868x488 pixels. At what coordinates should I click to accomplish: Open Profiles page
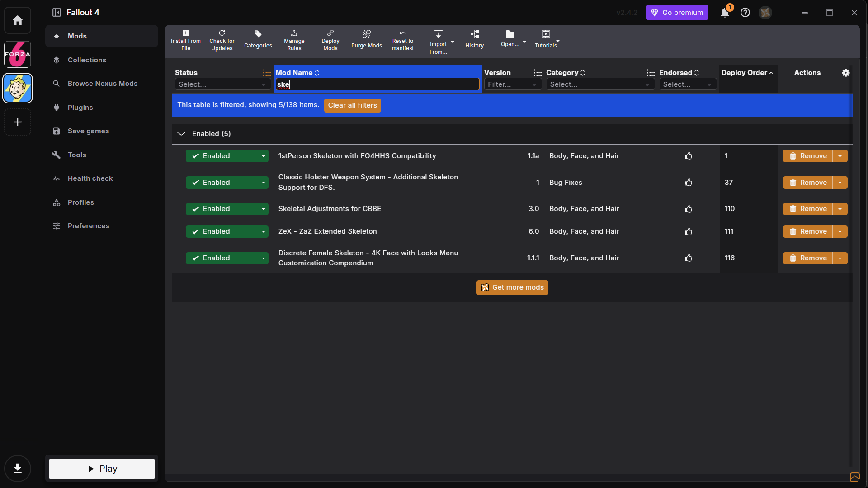click(102, 202)
